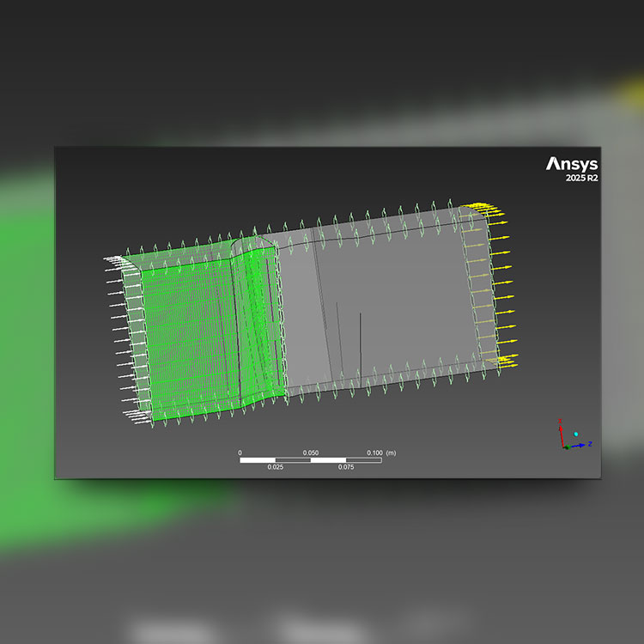This screenshot has width=644, height=644.
Task: Click the 0.050 ruler label
Action: pos(310,453)
